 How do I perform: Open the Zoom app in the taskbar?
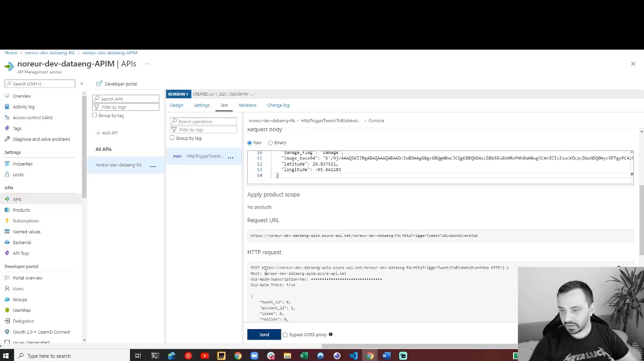pyautogui.click(x=254, y=356)
